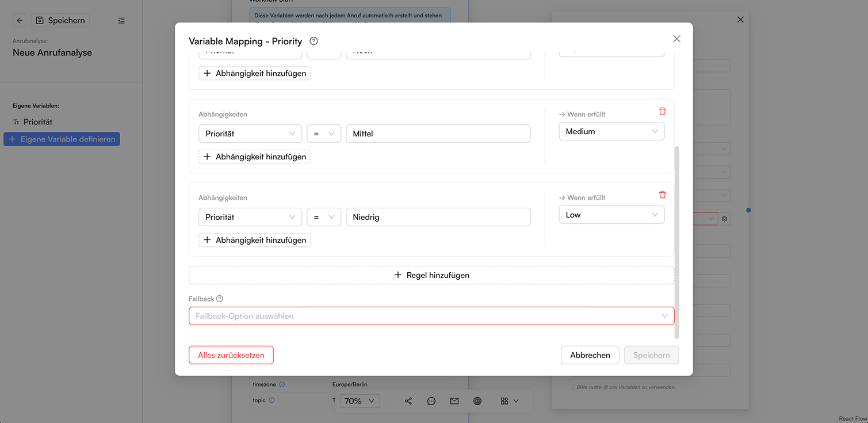The height and width of the screenshot is (423, 868).
Task: Open the 70% zoom level dropdown
Action: (360, 401)
